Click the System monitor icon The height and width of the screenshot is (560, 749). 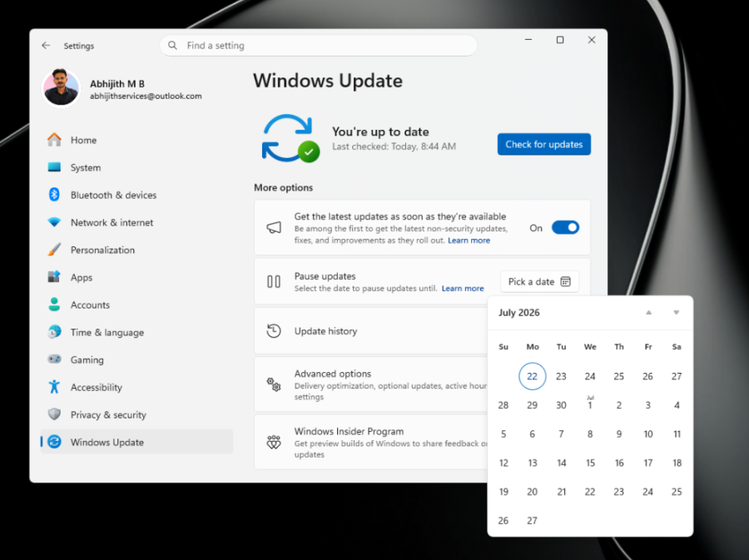[54, 167]
